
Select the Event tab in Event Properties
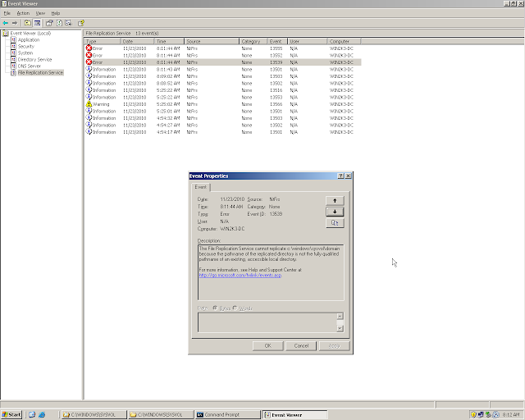[200, 187]
